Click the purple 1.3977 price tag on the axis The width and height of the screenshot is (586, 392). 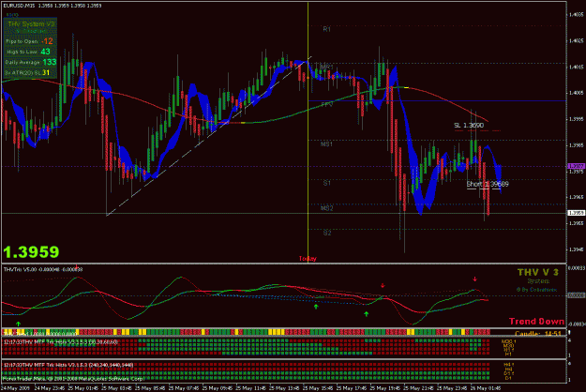click(x=576, y=166)
